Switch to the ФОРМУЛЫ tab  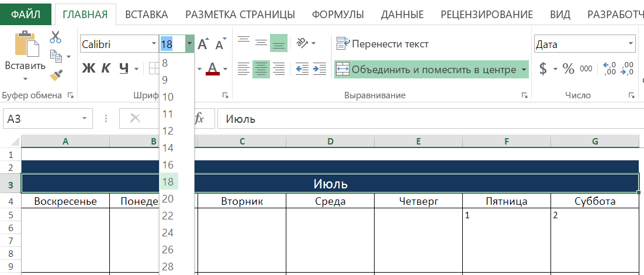[x=338, y=15]
